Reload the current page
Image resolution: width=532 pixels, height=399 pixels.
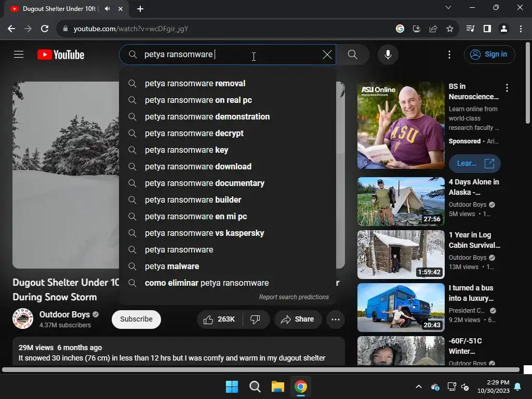click(x=45, y=29)
